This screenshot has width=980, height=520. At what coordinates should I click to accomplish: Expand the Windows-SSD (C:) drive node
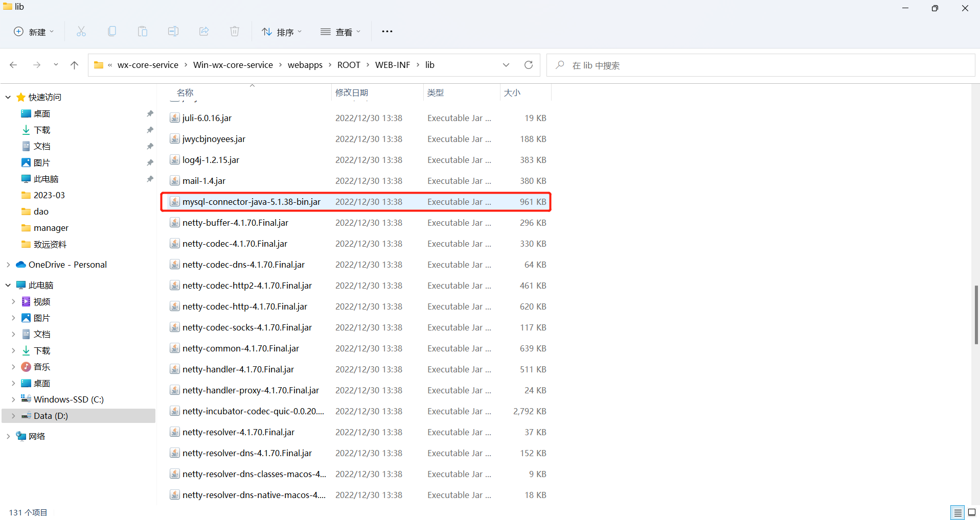tap(13, 399)
